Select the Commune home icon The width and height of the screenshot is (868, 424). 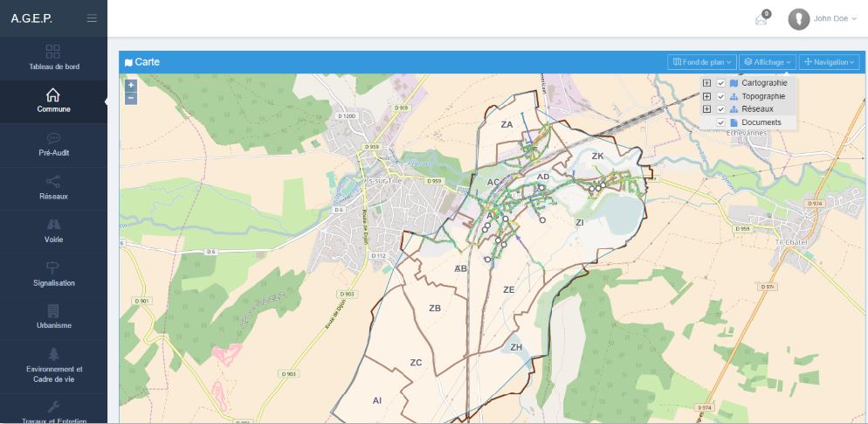coord(53,94)
